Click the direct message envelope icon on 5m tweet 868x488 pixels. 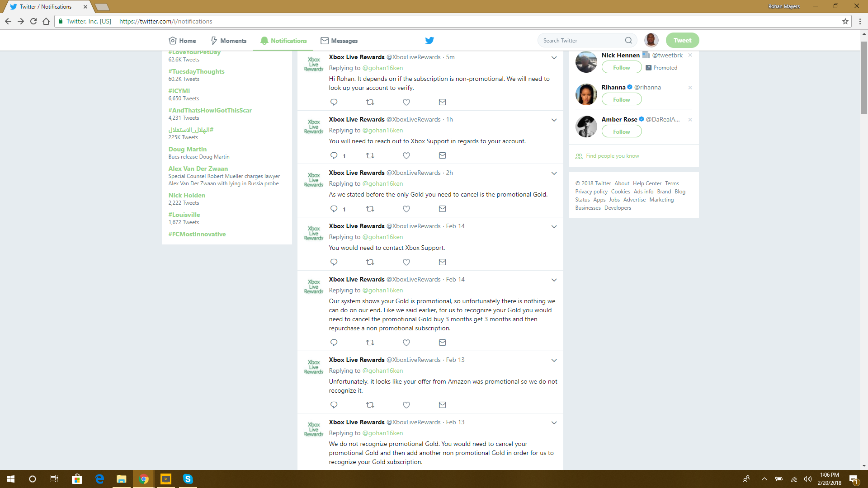tap(442, 102)
